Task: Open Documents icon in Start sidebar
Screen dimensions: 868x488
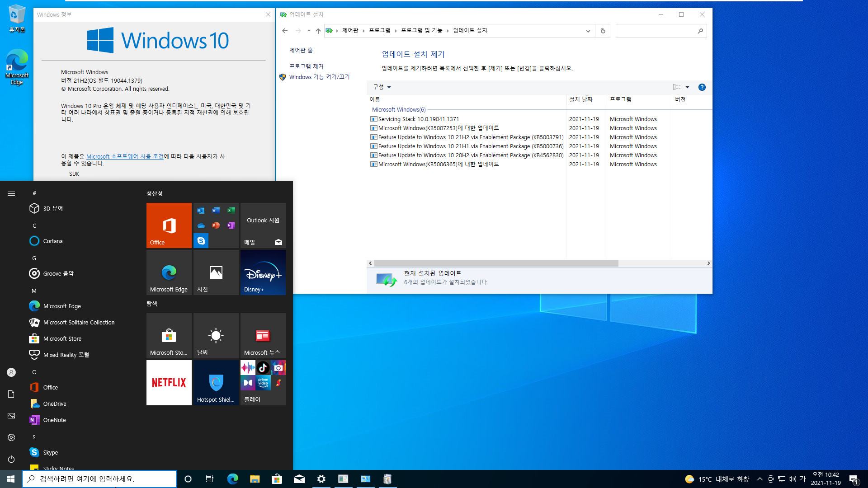Action: tap(11, 394)
